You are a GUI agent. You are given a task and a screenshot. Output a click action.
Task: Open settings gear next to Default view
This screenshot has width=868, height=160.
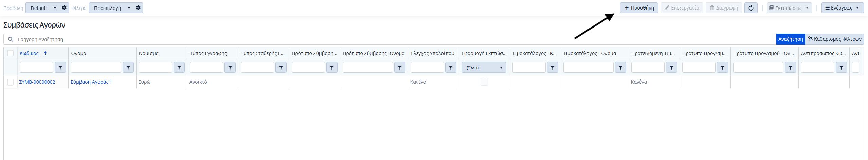(64, 8)
